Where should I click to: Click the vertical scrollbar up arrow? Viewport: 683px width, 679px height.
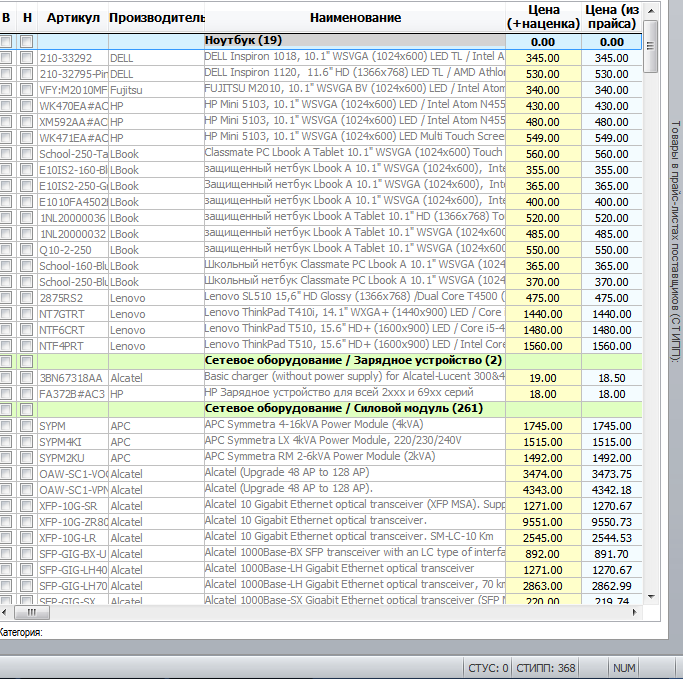(651, 11)
